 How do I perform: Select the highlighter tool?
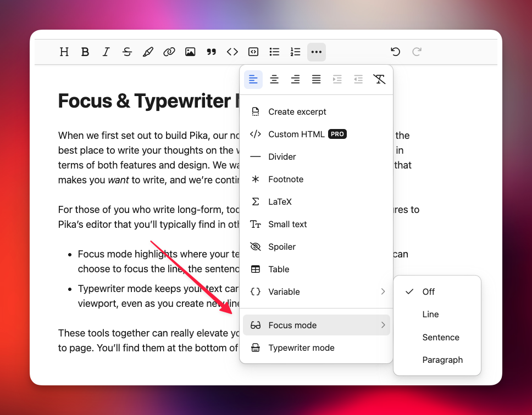click(x=148, y=52)
